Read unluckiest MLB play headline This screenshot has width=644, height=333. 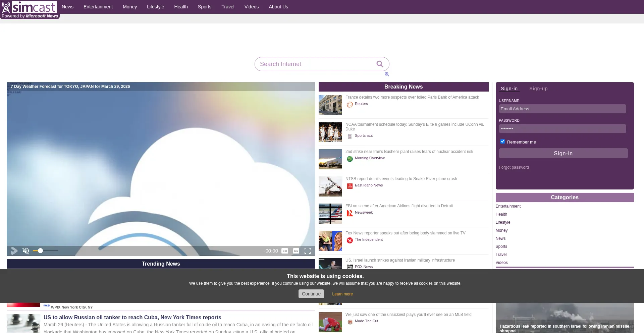[409, 315]
